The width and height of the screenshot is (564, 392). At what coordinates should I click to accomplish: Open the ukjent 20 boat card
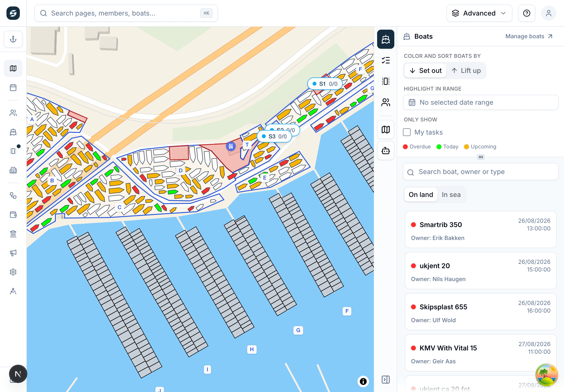pyautogui.click(x=481, y=270)
